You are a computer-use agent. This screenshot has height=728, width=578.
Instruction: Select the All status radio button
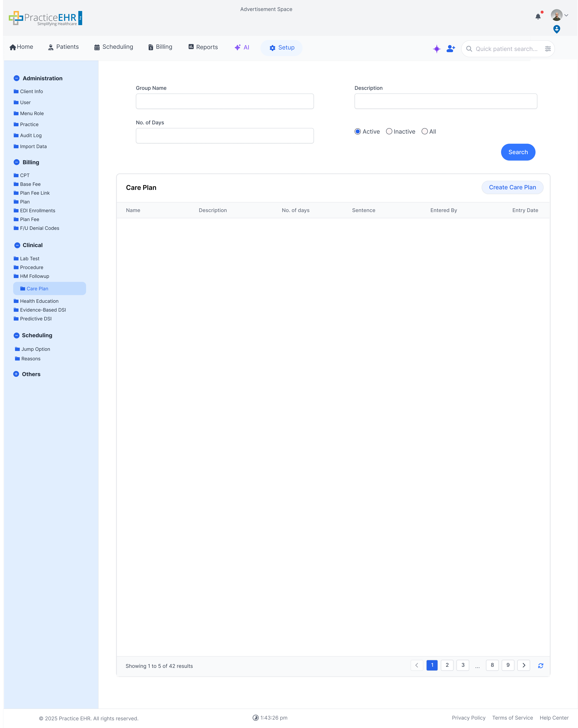click(425, 131)
